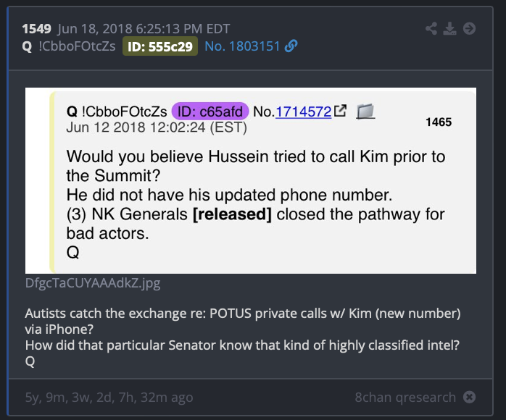
Task: Click the ID: 555c29 badge
Action: point(160,46)
